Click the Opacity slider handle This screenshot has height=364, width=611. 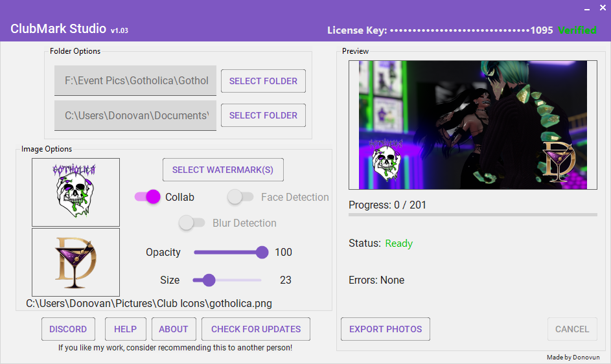[262, 252]
